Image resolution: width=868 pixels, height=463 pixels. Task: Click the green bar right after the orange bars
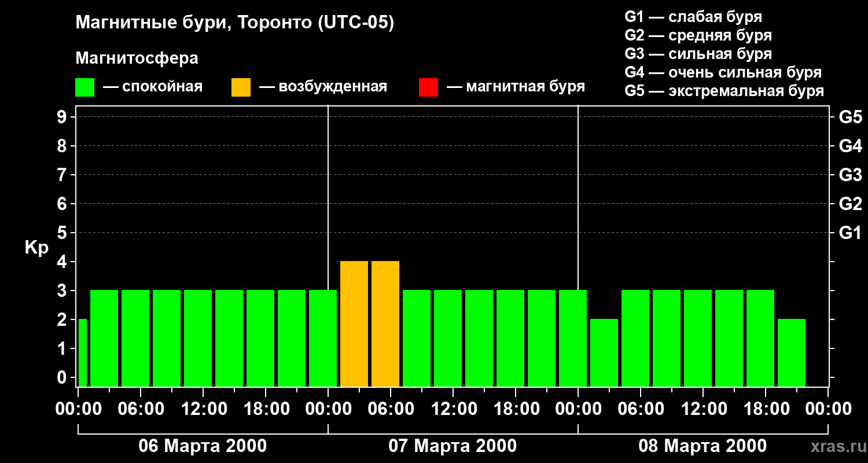(417, 338)
